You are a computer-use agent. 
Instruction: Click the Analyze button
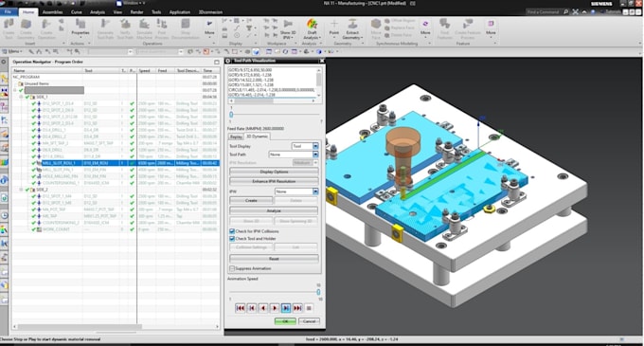pyautogui.click(x=274, y=210)
